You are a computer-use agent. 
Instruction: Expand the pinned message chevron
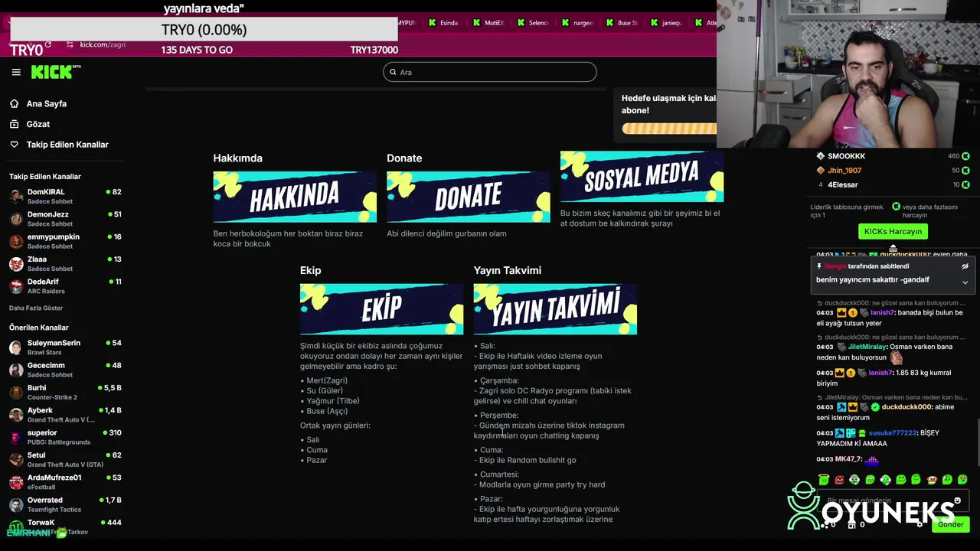pos(965,282)
